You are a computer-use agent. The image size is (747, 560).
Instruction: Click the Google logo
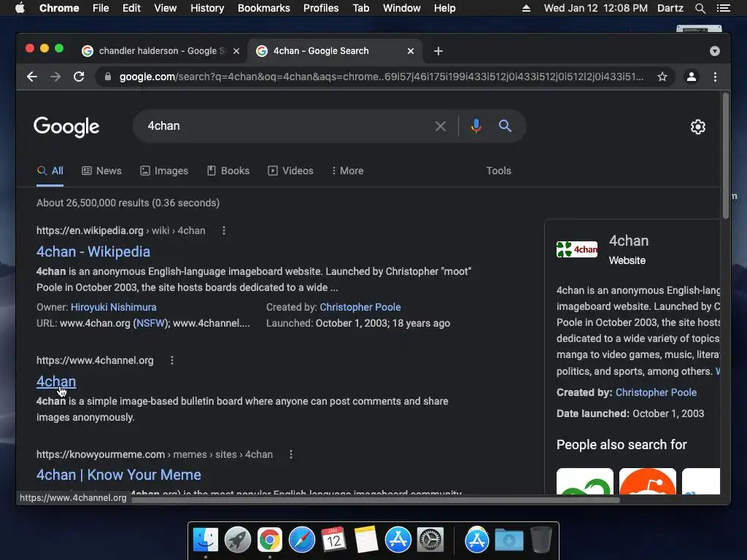coord(66,127)
